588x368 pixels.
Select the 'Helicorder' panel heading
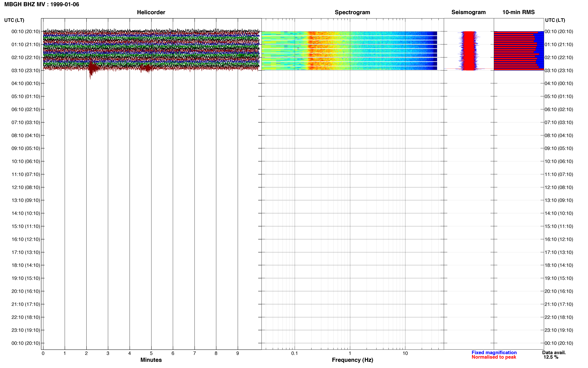click(151, 12)
